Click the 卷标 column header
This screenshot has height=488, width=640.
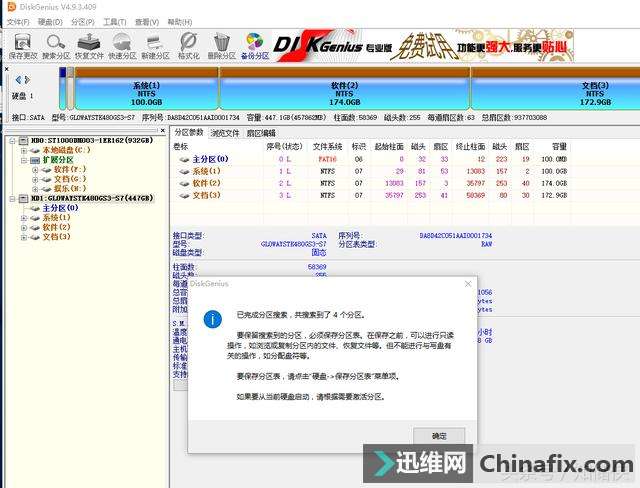tap(181, 146)
